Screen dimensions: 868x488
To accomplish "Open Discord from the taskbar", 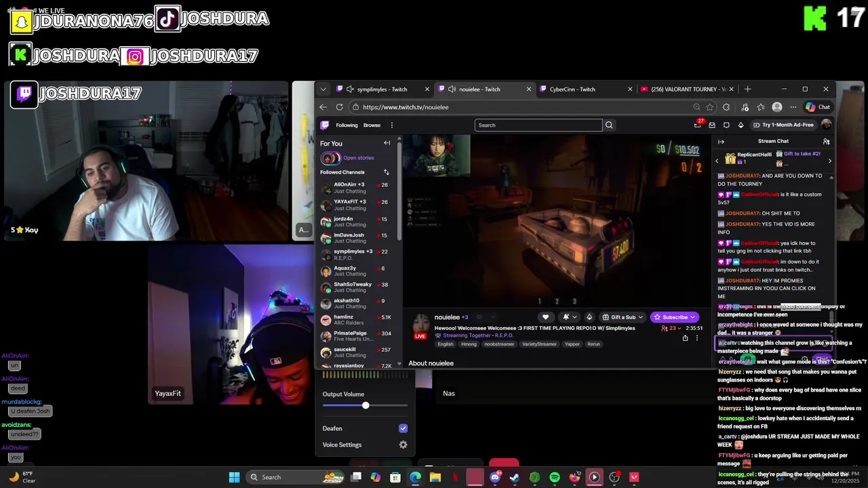I will tap(495, 477).
